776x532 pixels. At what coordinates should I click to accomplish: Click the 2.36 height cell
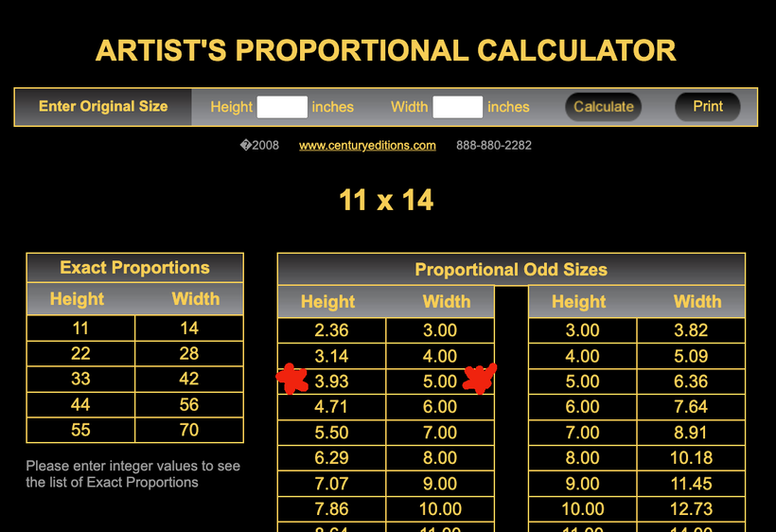(332, 330)
